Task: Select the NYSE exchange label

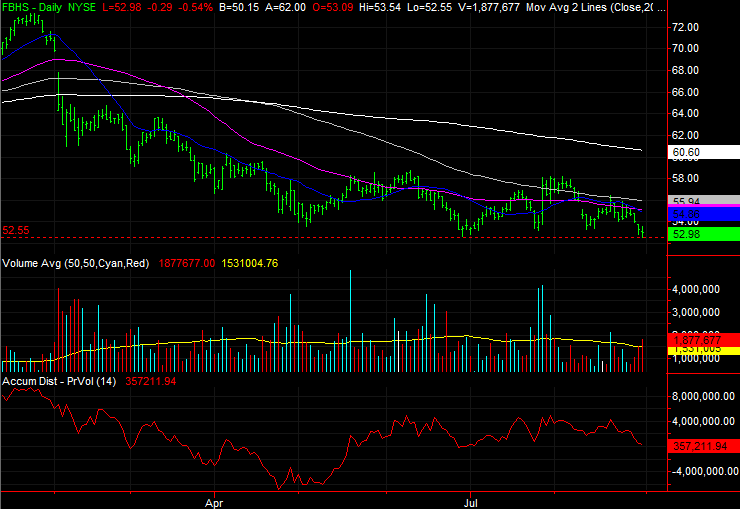Action: tap(82, 7)
